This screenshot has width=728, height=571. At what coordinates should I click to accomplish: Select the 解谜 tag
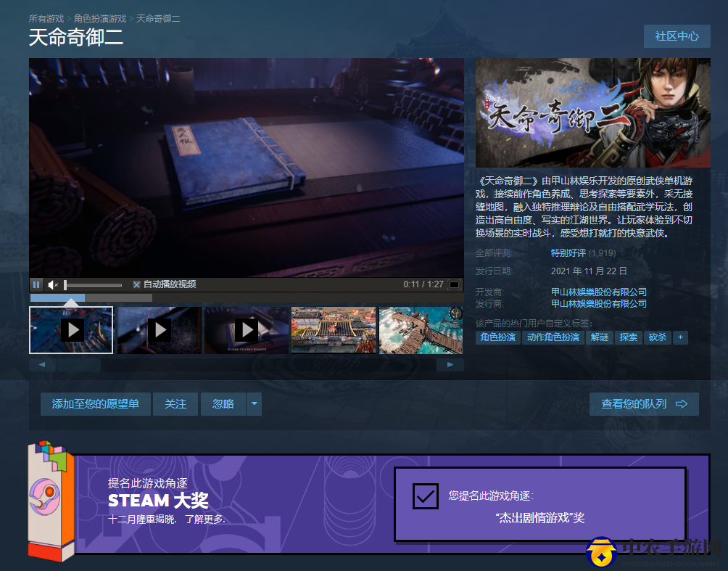point(600,337)
